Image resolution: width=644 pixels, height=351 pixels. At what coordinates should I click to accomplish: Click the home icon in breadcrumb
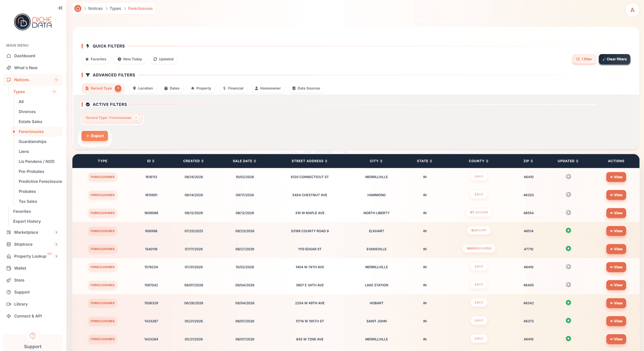click(78, 8)
